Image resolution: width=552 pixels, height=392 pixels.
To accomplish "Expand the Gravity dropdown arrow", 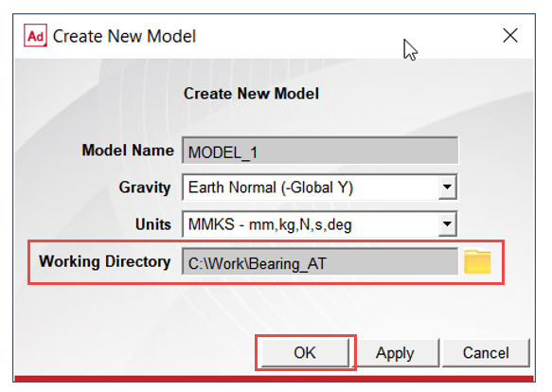I will pos(447,187).
